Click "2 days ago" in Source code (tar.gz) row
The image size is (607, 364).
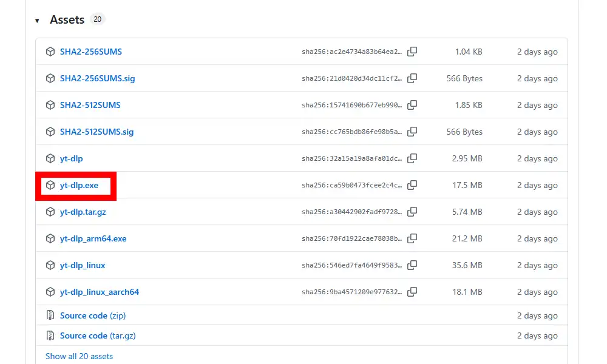coord(537,335)
